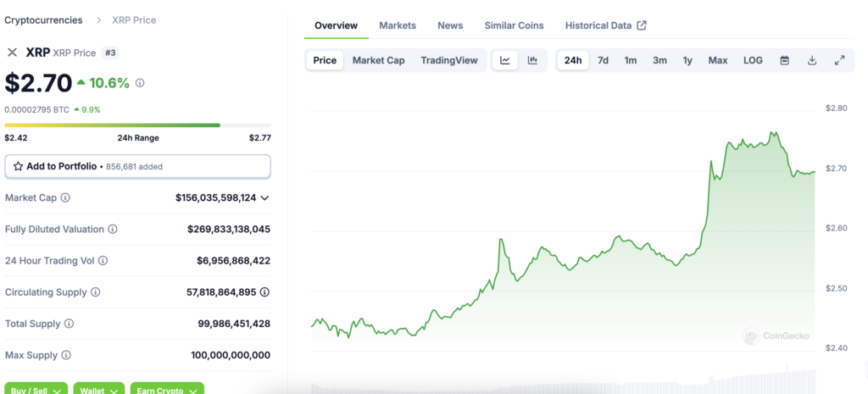Click the 24h Range progress bar
Image resolution: width=868 pixels, height=394 pixels.
tap(137, 125)
